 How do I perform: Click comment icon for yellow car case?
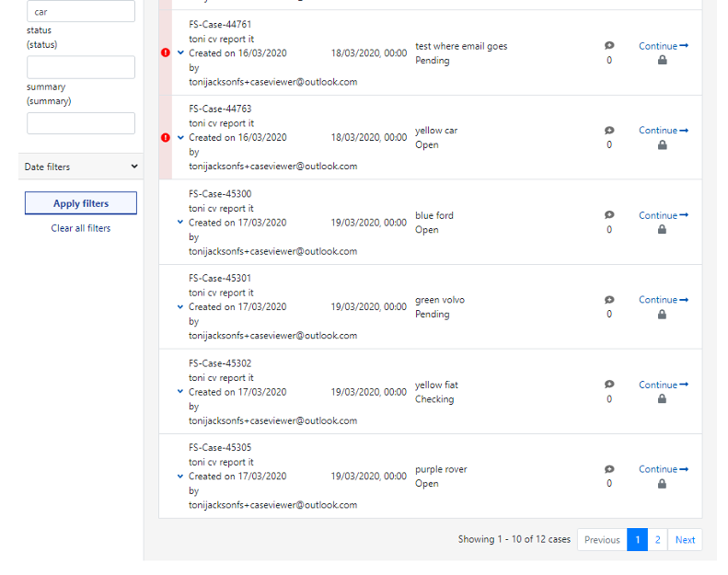coord(609,131)
